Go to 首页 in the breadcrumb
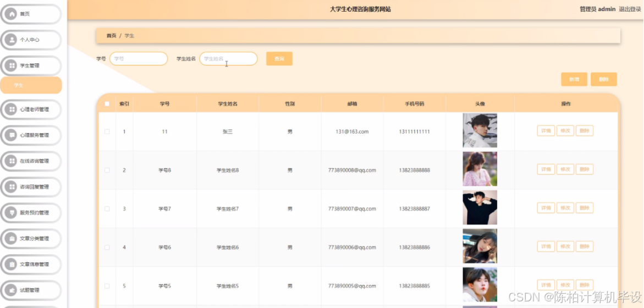 (x=111, y=36)
